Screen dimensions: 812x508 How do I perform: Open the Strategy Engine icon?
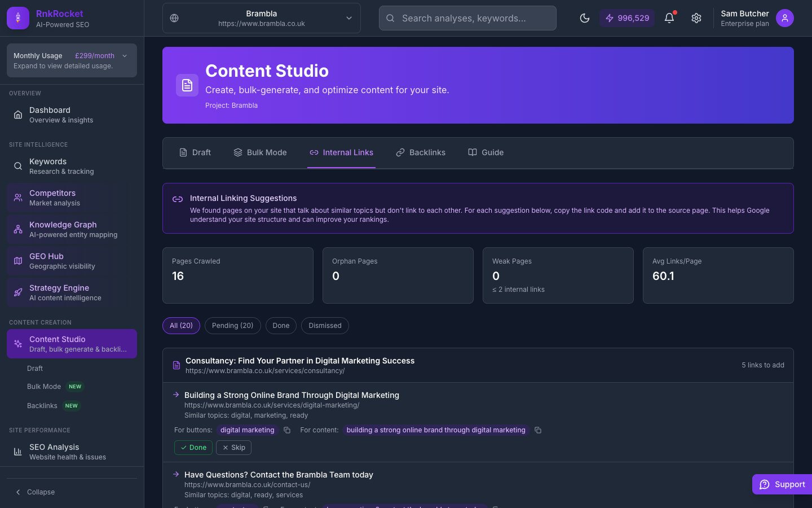tap(17, 292)
